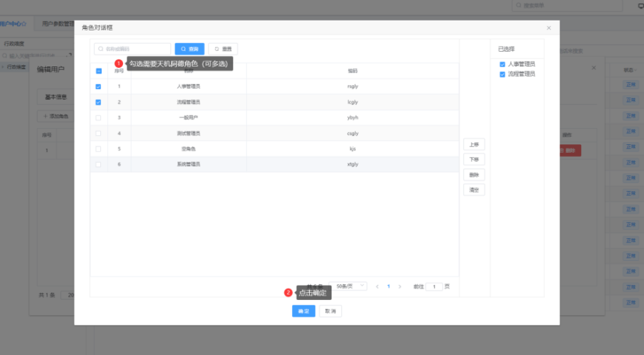The image size is (644, 355).
Task: Toggle the select-all checkbox in table header
Action: click(98, 71)
